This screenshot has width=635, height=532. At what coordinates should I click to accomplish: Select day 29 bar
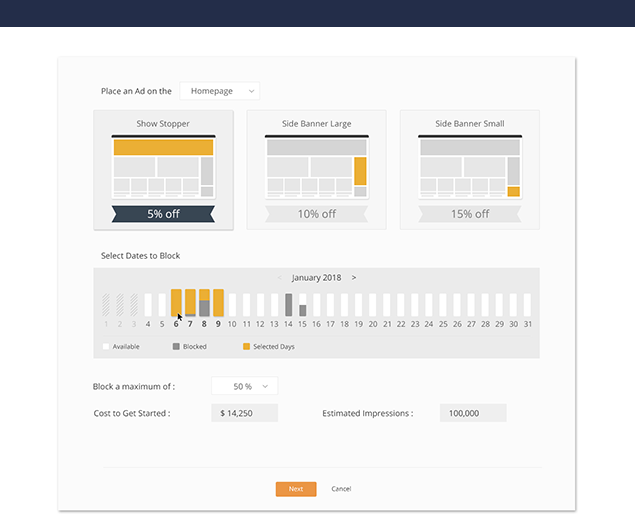click(499, 305)
